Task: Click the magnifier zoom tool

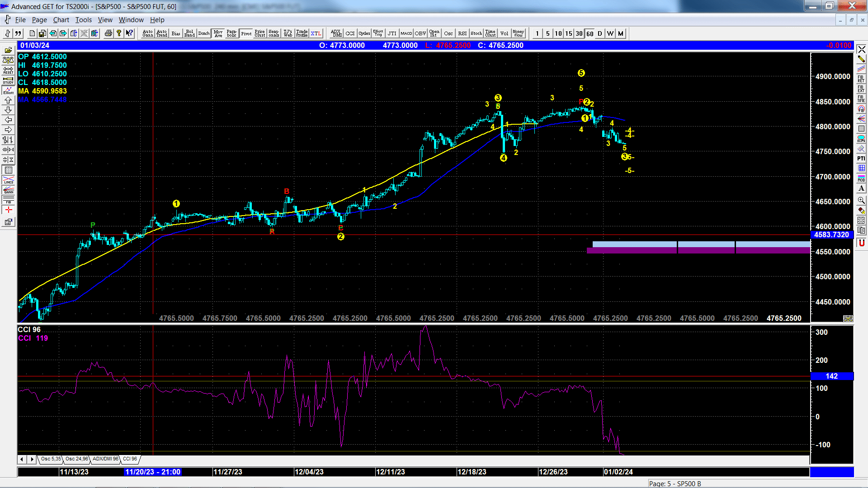Action: pyautogui.click(x=861, y=200)
